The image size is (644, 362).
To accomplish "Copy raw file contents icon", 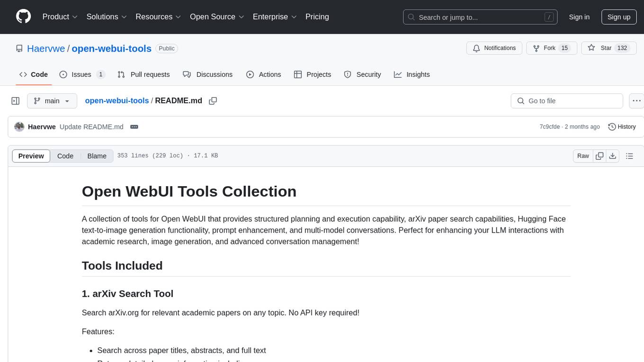I will point(599,156).
